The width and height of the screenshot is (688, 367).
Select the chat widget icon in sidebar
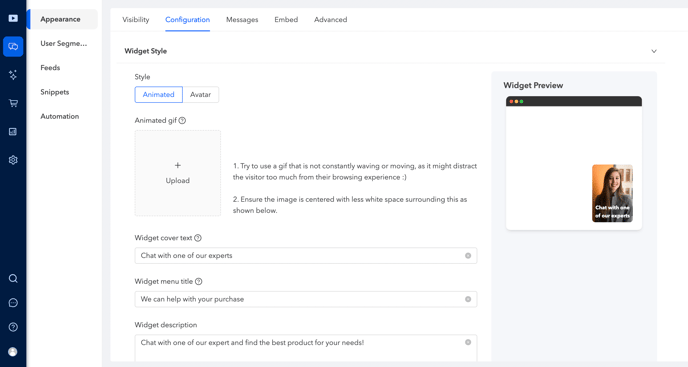13,46
